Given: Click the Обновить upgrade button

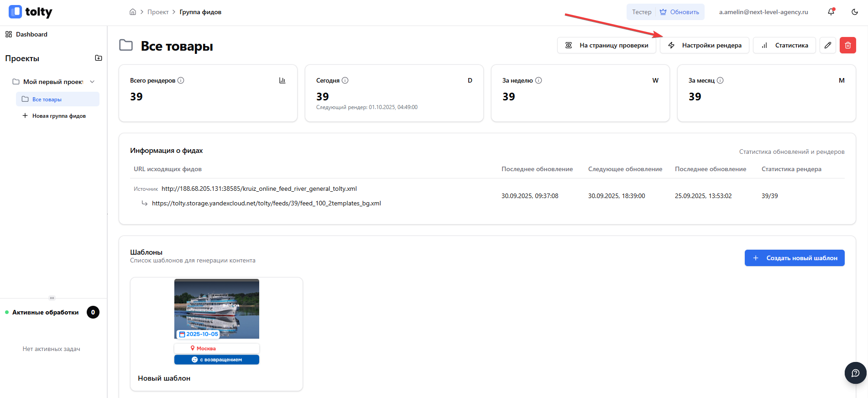Looking at the screenshot, I should click(680, 12).
